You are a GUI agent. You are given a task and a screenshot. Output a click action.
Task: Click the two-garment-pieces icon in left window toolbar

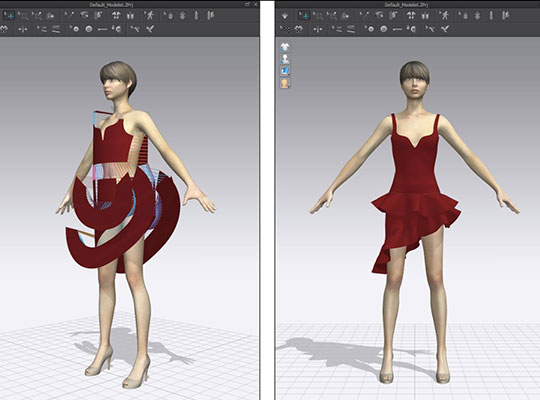pos(130,16)
